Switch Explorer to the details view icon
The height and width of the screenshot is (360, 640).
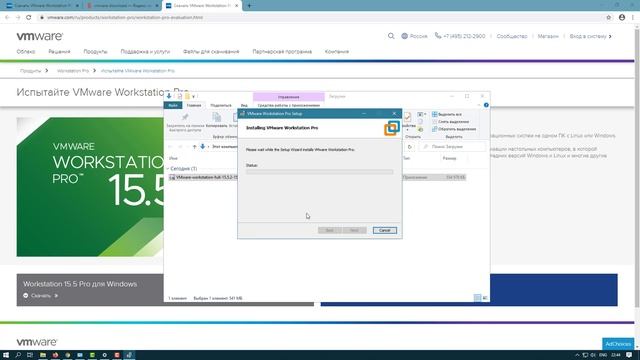(x=477, y=298)
